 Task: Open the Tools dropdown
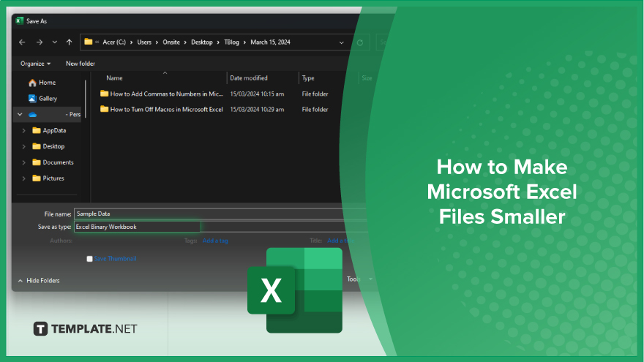pos(359,279)
